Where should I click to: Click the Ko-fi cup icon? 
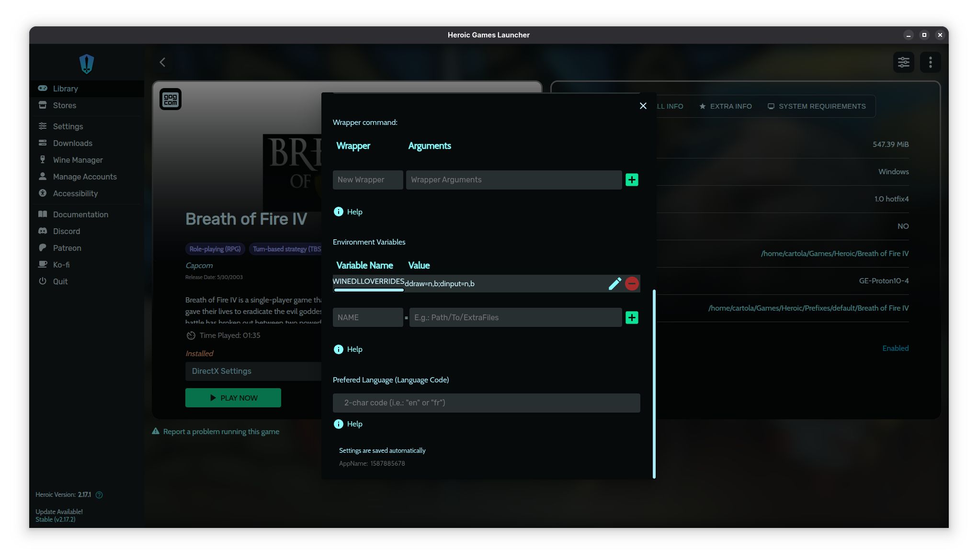tap(43, 264)
